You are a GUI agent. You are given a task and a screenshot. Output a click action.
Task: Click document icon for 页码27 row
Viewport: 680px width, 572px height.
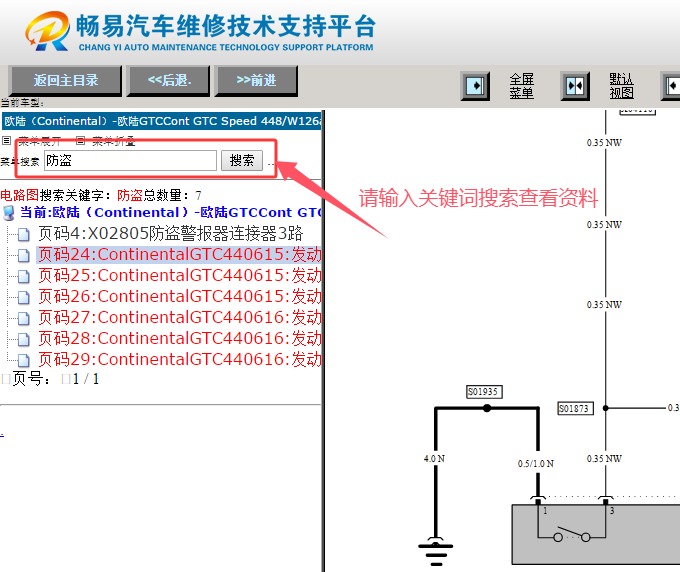(23, 318)
